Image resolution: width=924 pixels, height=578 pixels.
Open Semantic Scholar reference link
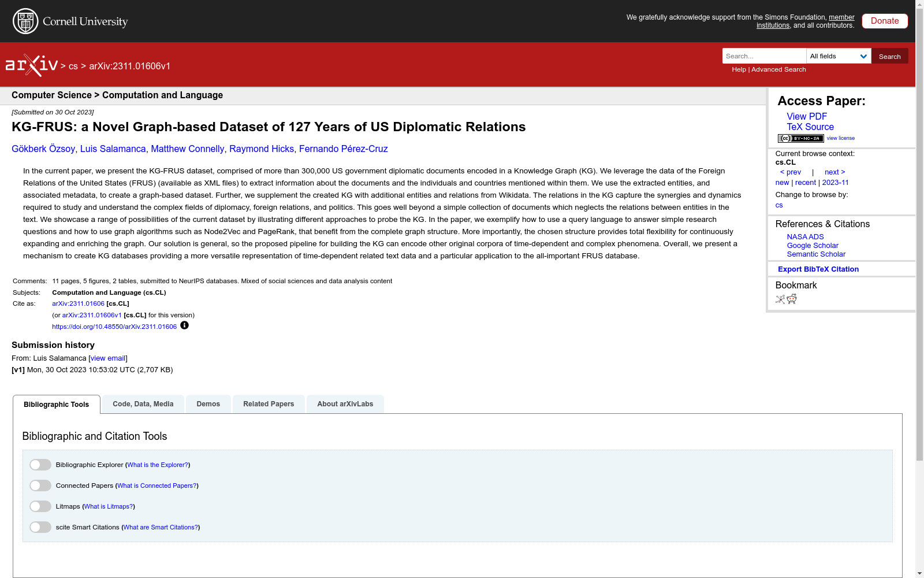(816, 254)
